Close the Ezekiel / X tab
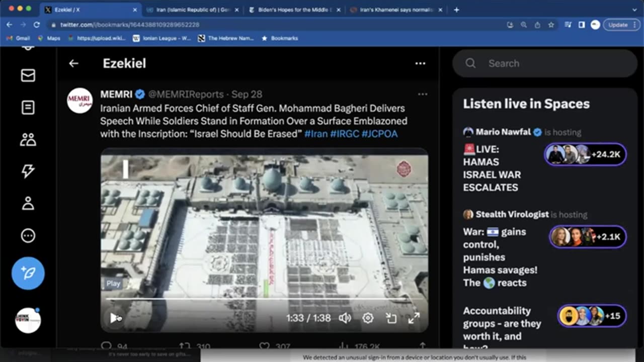 pyautogui.click(x=135, y=10)
